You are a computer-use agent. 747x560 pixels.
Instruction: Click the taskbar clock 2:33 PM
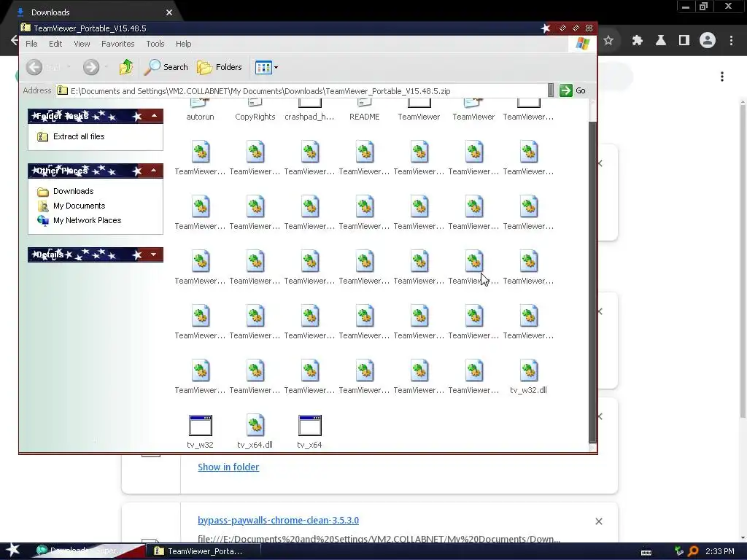[720, 551]
